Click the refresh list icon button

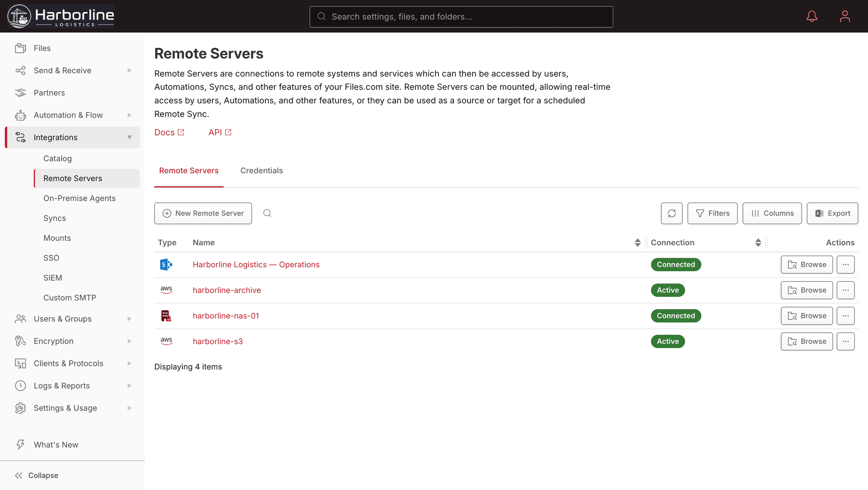pos(671,213)
